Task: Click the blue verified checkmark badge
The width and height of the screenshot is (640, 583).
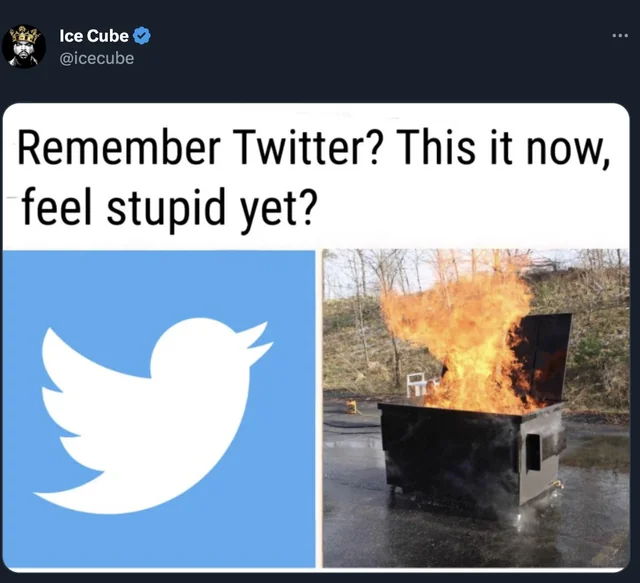Action: point(142,36)
